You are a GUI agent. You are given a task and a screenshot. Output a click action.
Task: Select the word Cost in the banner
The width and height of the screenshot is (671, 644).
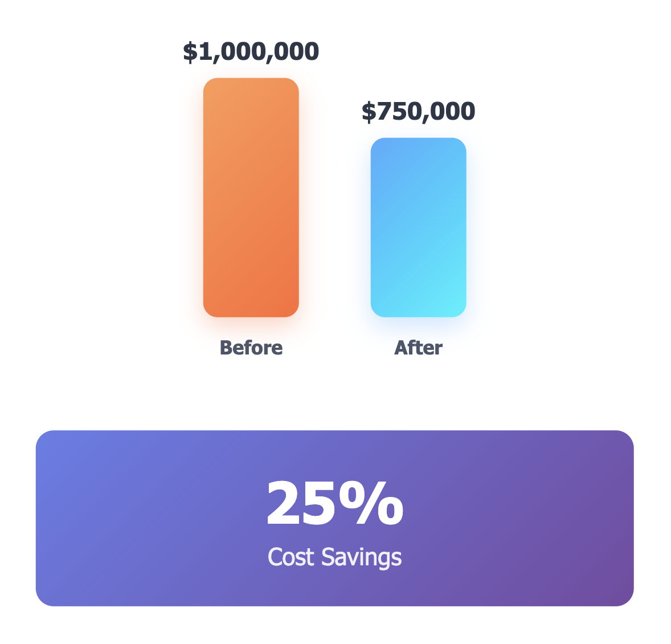point(291,557)
